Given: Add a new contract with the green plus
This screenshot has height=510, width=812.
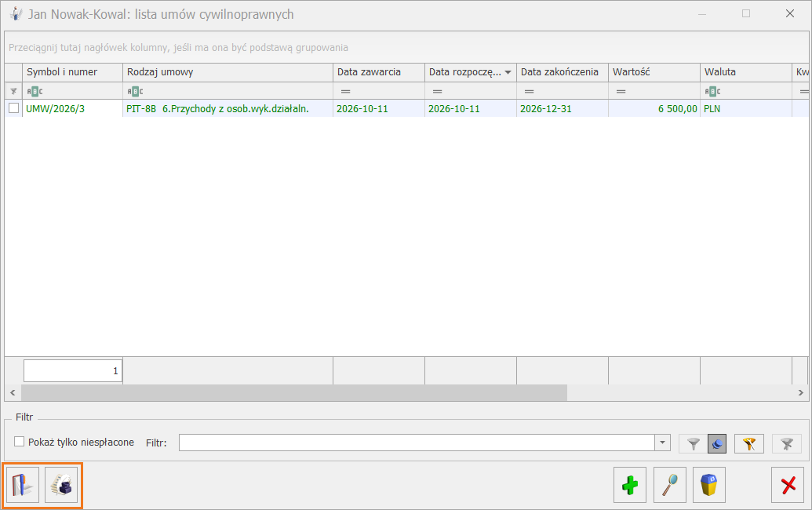Looking at the screenshot, I should [x=630, y=485].
